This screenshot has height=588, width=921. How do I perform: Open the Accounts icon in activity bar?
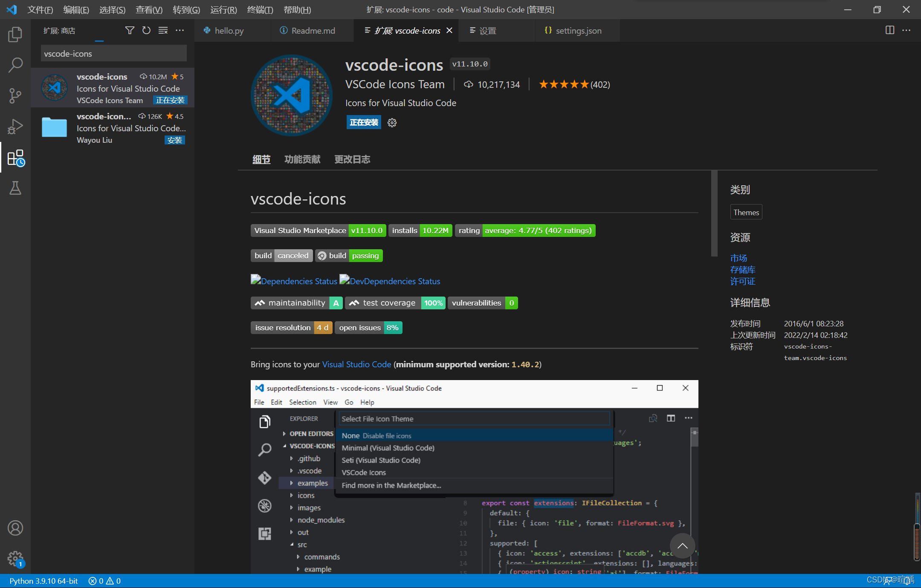pyautogui.click(x=15, y=528)
